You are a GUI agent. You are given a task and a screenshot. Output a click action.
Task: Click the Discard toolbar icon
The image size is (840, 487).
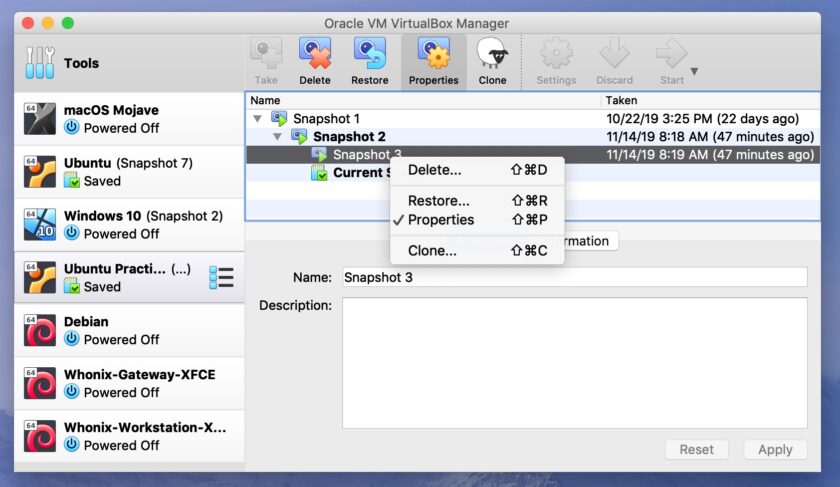pyautogui.click(x=614, y=54)
